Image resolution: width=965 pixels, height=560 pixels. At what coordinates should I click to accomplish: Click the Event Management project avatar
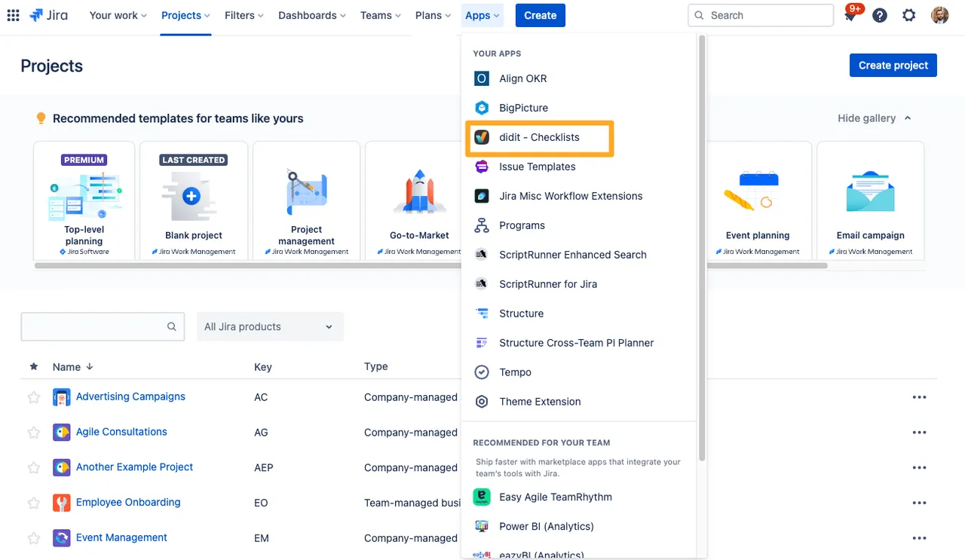pos(62,538)
